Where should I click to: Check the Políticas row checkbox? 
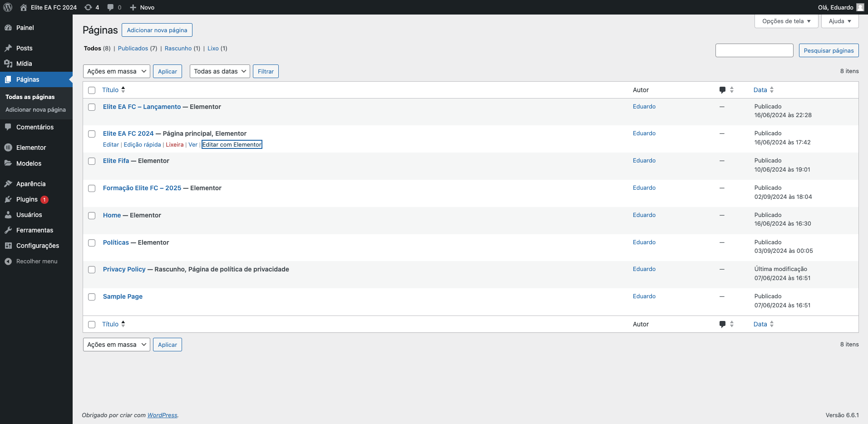coord(92,243)
